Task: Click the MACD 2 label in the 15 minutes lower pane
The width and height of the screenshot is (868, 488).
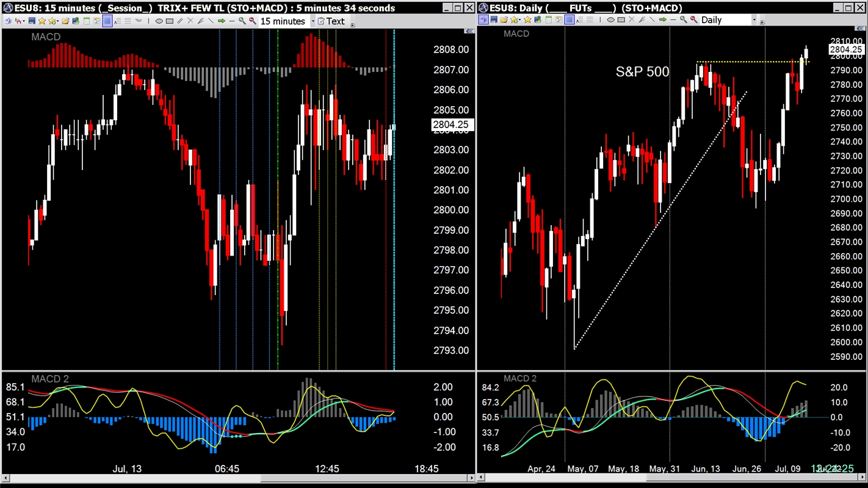Action: 51,379
